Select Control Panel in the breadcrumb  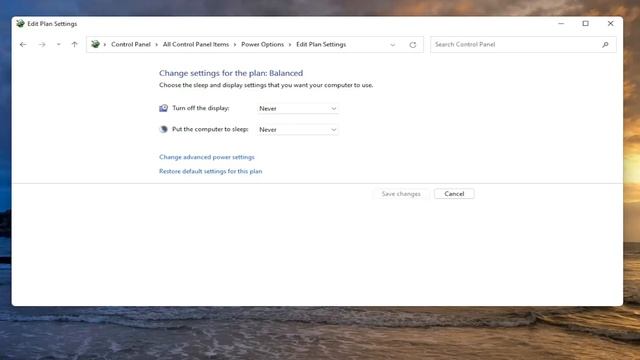131,44
